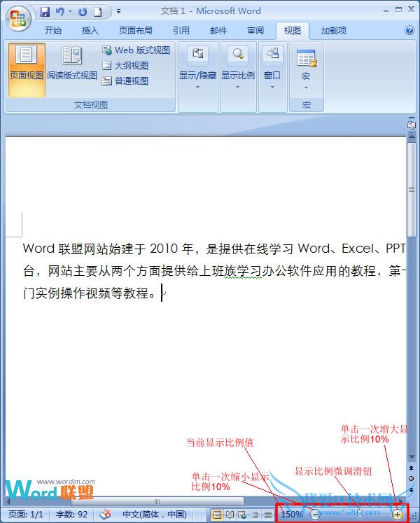Go to next page browse button
Screen dimensions: 420x523
point(412,489)
